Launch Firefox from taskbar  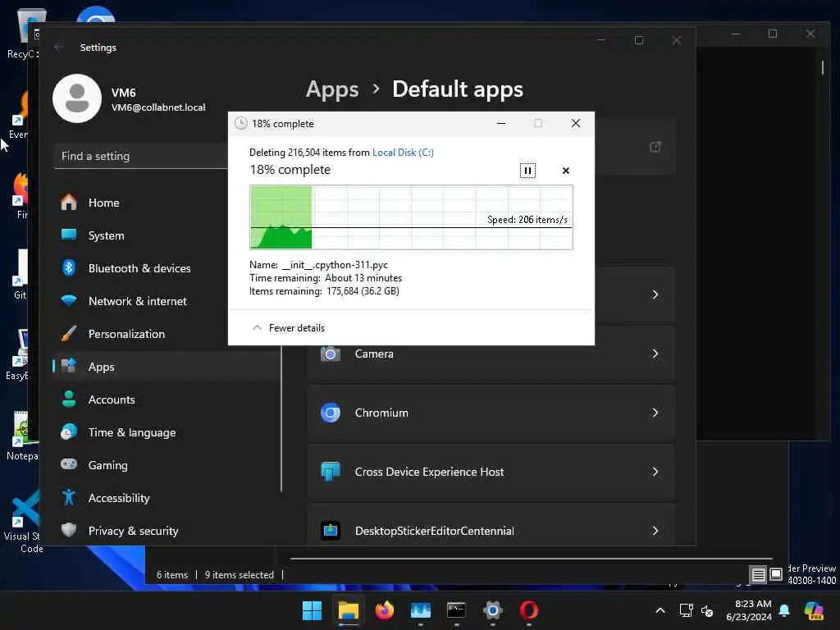[384, 610]
